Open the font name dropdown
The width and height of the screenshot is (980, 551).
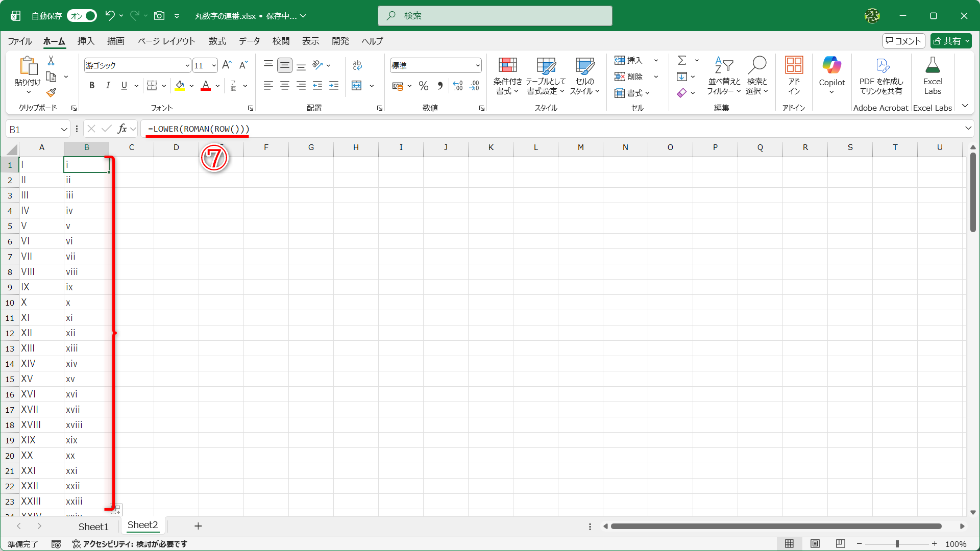tap(187, 65)
